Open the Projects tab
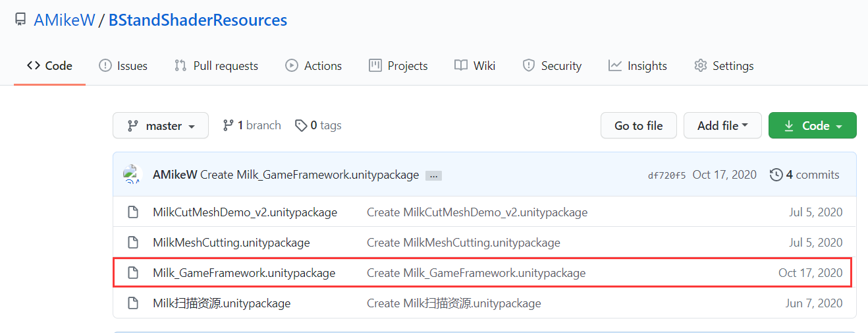Viewport: 868px width, 333px height. [x=398, y=66]
